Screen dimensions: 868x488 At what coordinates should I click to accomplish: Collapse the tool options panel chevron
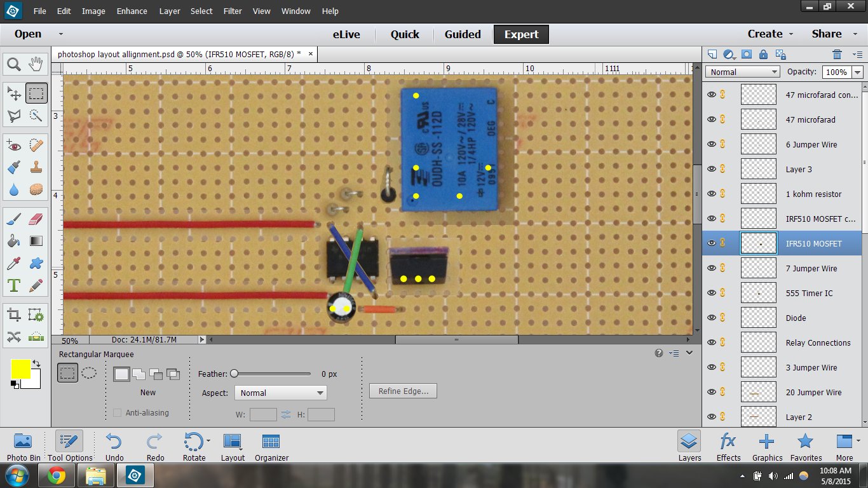pos(689,353)
